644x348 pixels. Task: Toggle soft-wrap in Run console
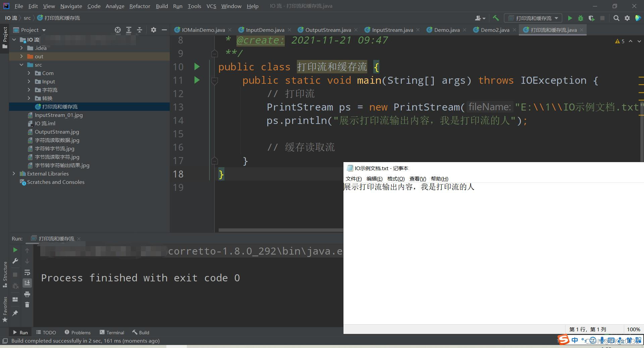27,272
